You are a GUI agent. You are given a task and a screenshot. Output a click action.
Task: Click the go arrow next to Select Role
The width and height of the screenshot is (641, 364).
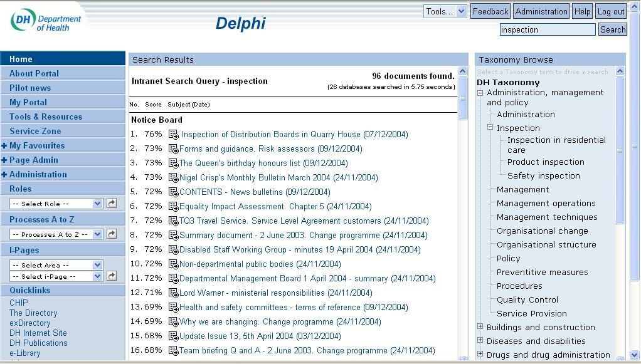tap(112, 203)
